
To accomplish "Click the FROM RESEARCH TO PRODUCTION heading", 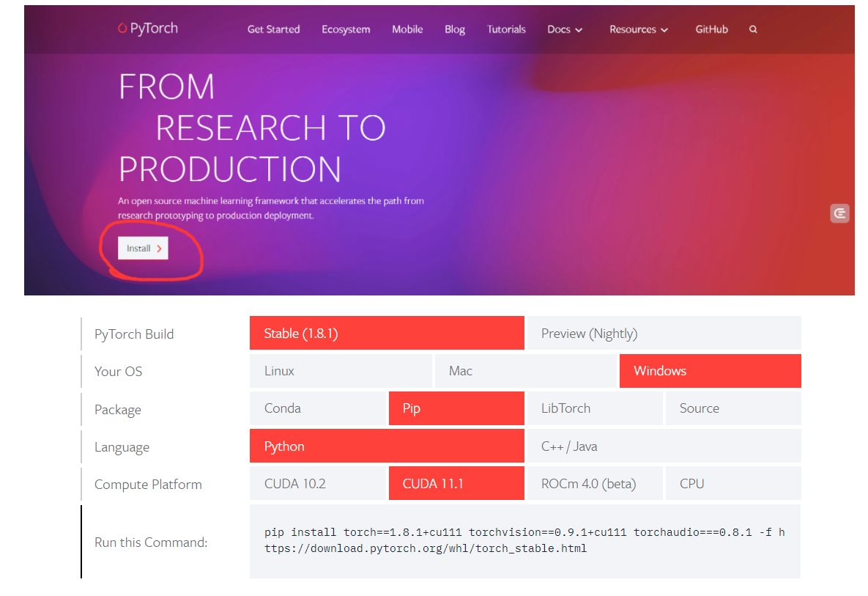I will click(252, 128).
